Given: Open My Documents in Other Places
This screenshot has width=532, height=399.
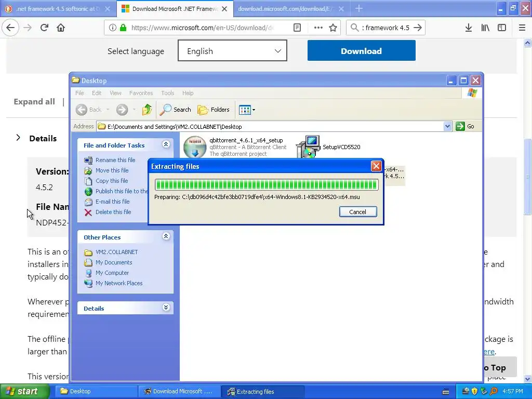Looking at the screenshot, I should click(114, 262).
